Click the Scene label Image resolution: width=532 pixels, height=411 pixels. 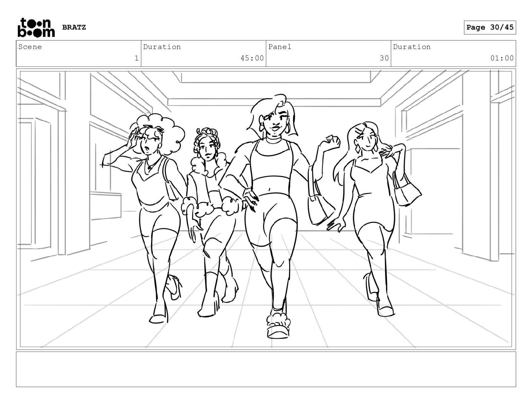click(x=30, y=47)
